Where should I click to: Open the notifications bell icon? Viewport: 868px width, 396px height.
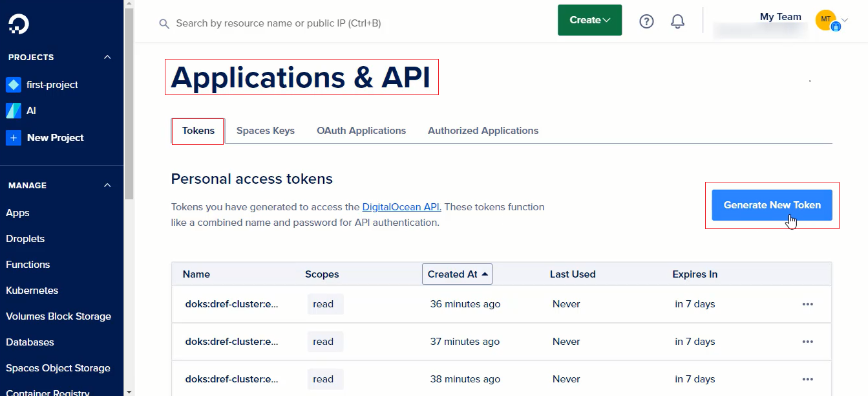coord(677,21)
